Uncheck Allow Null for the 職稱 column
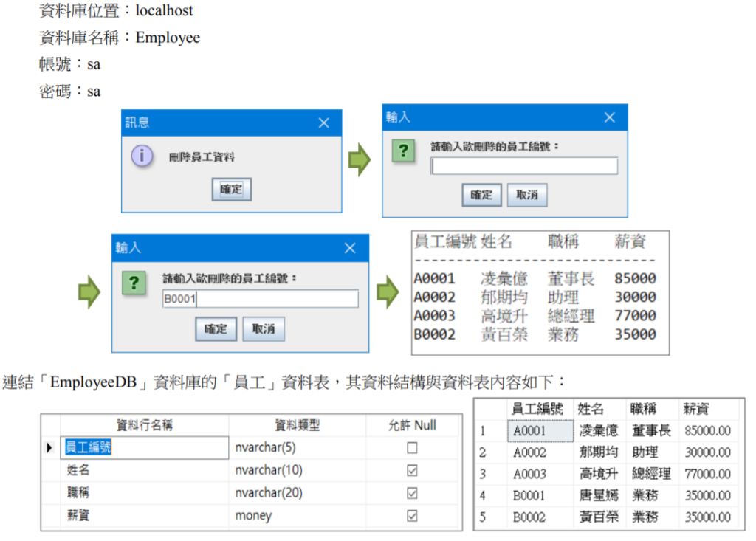 coord(412,493)
